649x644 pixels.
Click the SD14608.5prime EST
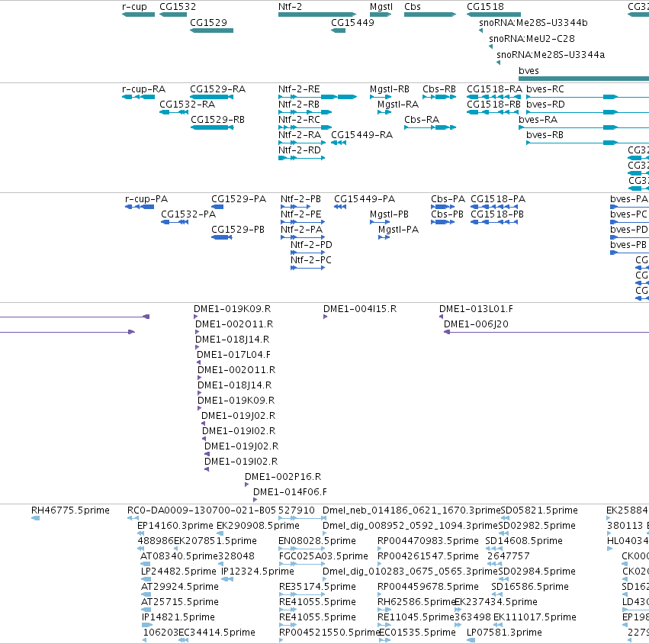[493, 549]
